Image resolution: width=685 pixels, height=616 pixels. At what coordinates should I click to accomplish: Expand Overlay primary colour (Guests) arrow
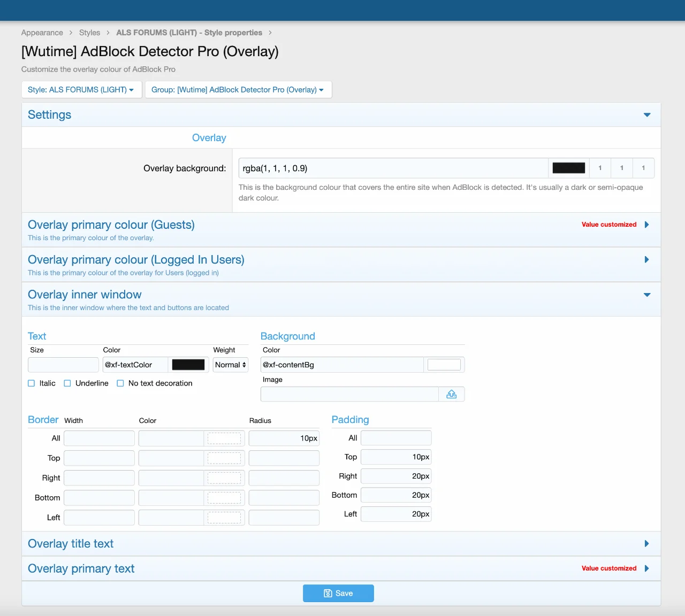coord(646,225)
